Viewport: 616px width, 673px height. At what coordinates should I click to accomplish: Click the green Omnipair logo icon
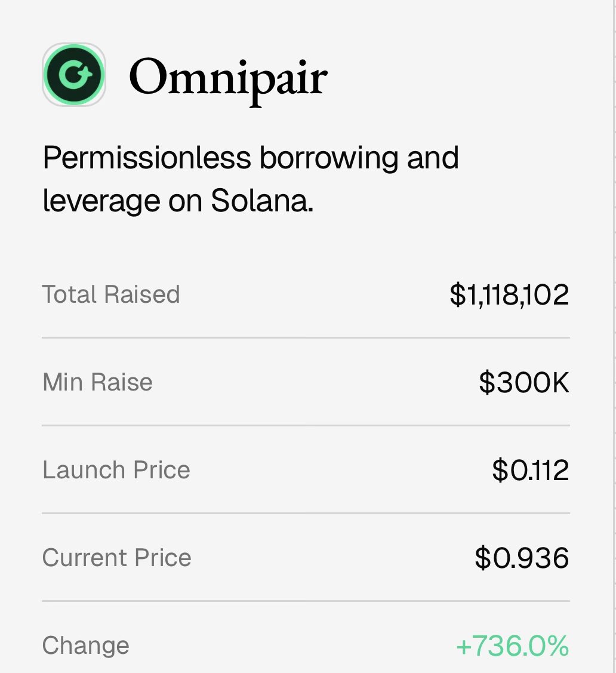(x=74, y=75)
